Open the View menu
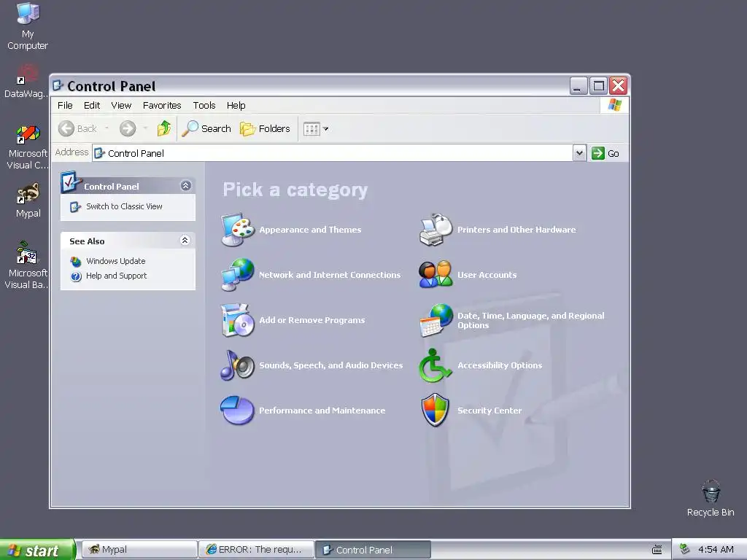The width and height of the screenshot is (747, 560). (x=121, y=105)
